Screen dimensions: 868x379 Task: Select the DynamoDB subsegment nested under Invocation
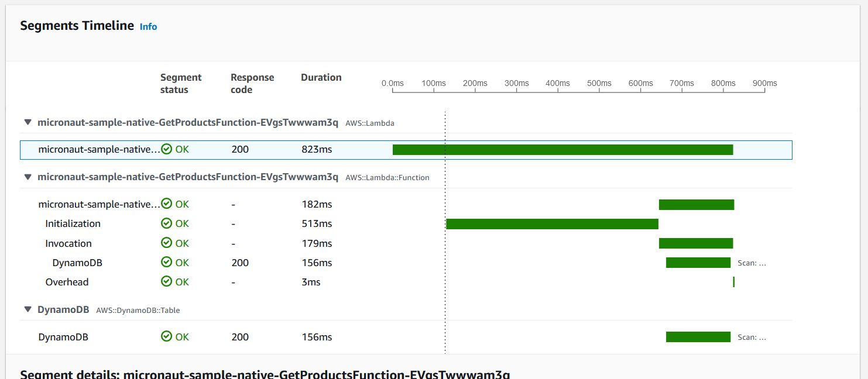tap(406, 263)
